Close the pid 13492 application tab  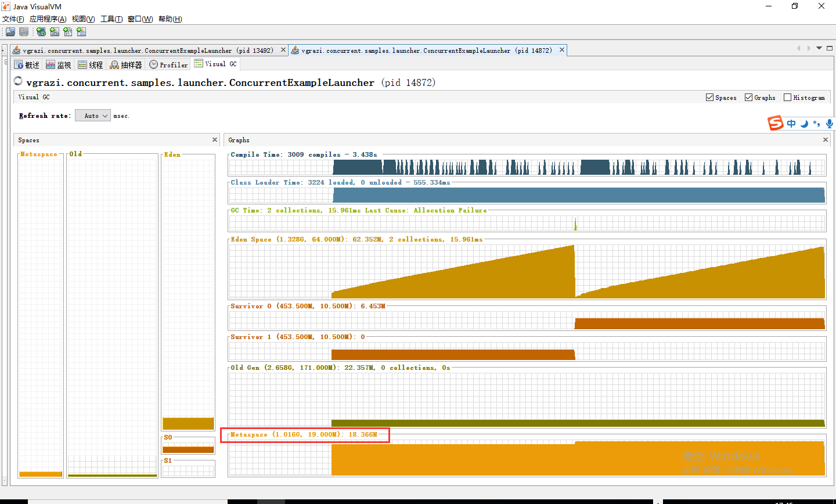283,50
